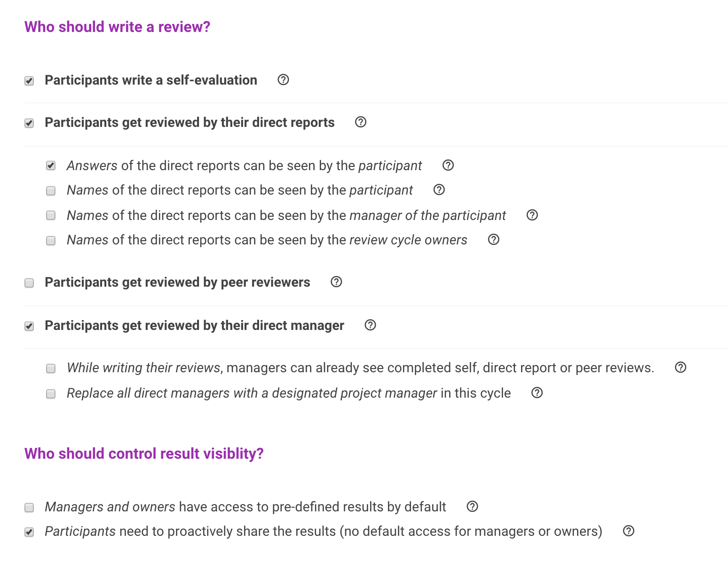The height and width of the screenshot is (564, 728).
Task: Open help for designated project manager option
Action: (x=537, y=393)
